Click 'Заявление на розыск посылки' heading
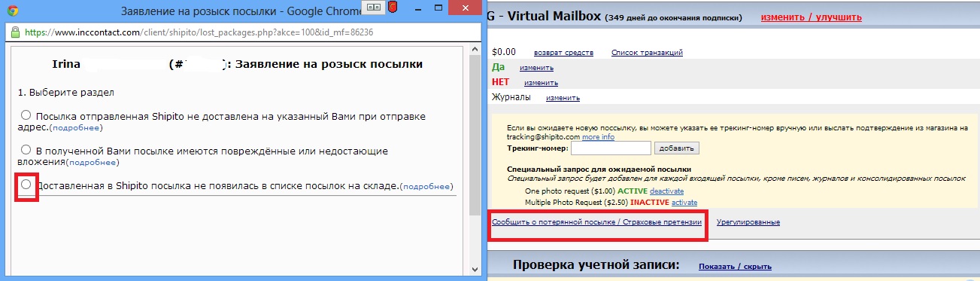The height and width of the screenshot is (281, 980). click(x=329, y=65)
